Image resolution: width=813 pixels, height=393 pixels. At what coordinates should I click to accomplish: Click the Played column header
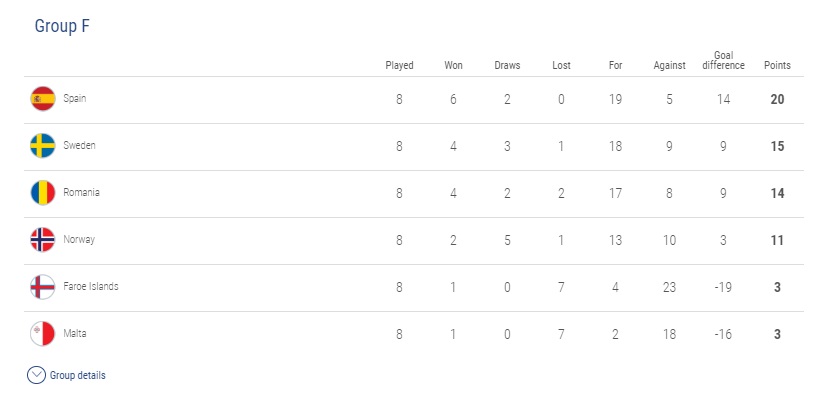click(399, 65)
